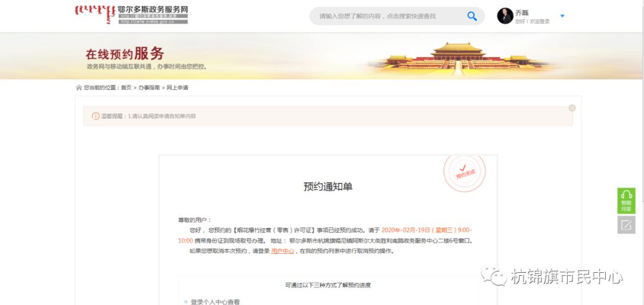Viewport: 644px width, 305px height.
Task: Click the info icon in 温馨提醒
Action: (95, 116)
